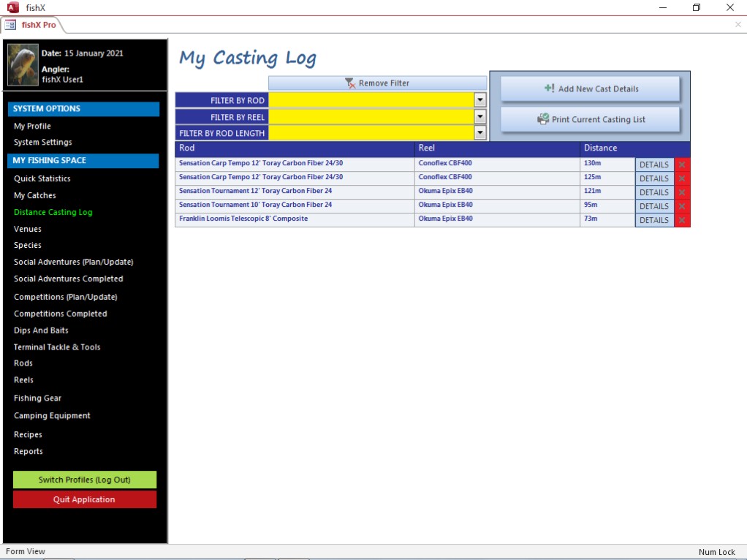Close the fishX Pro tab with the X
The width and height of the screenshot is (747, 560).
point(737,25)
